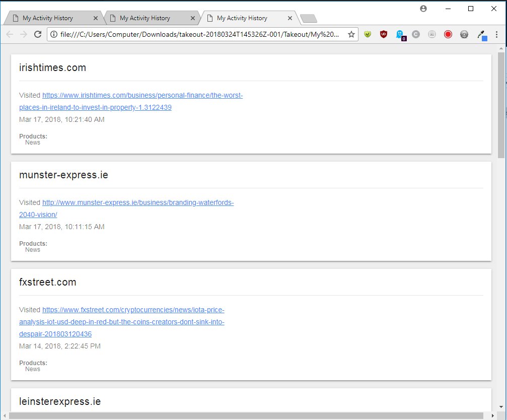Open the Ghostery extension icon

400,35
